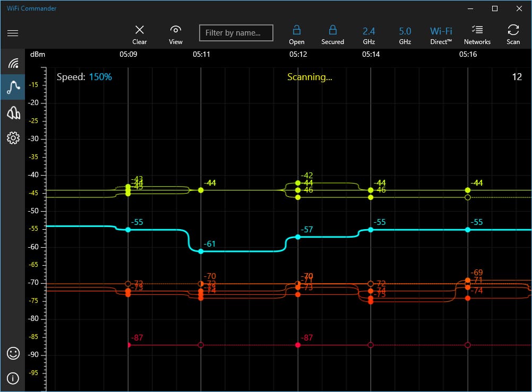Screen dimensions: 532x392
Task: Select the -61 dBm cyan data point
Action: (x=201, y=251)
